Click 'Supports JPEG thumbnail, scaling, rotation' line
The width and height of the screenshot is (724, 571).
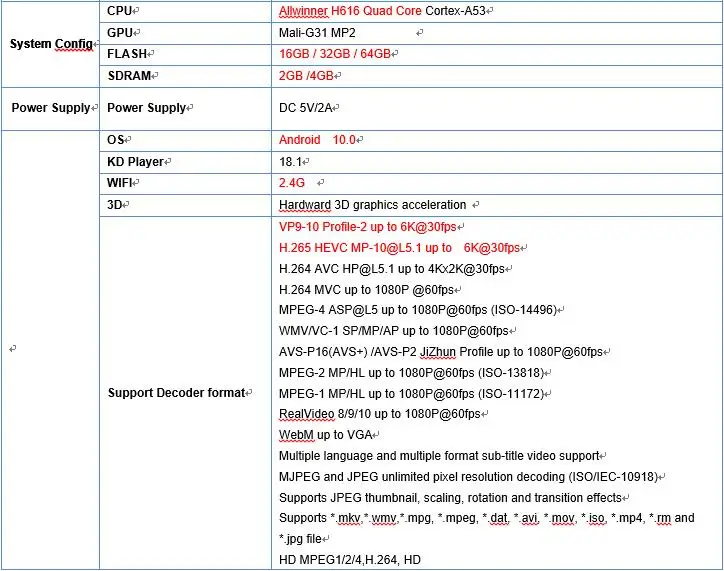tap(450, 498)
